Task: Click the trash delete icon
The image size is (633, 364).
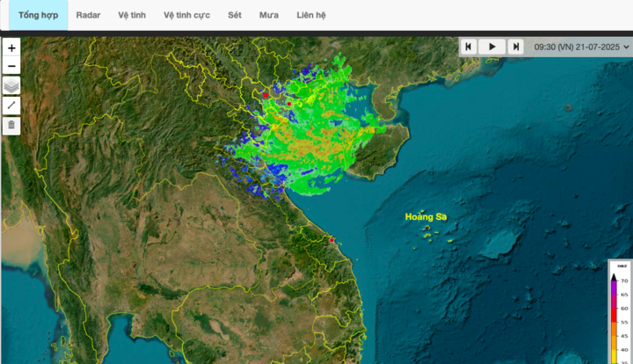Action: coord(11,125)
